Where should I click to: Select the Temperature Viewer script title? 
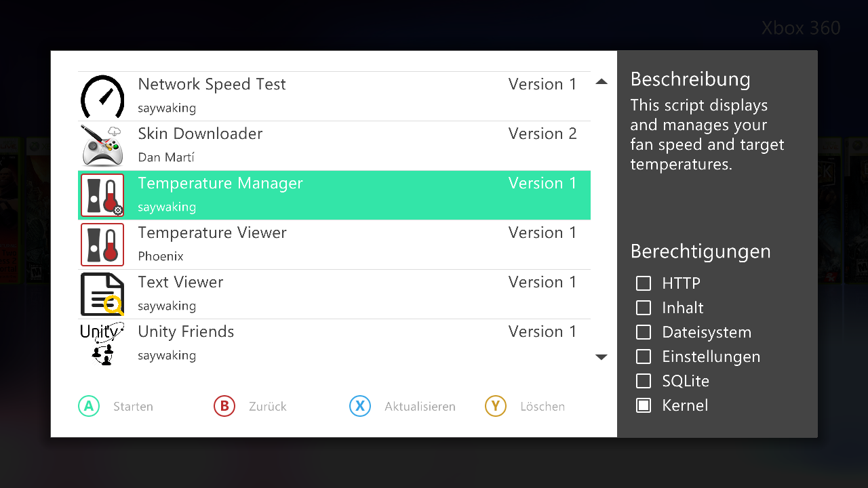click(x=212, y=233)
